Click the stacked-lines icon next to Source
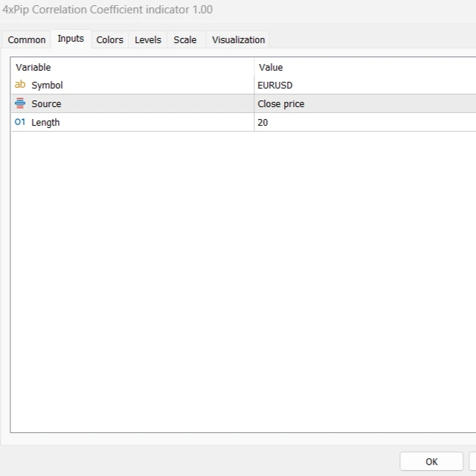476x476 pixels. coord(20,103)
